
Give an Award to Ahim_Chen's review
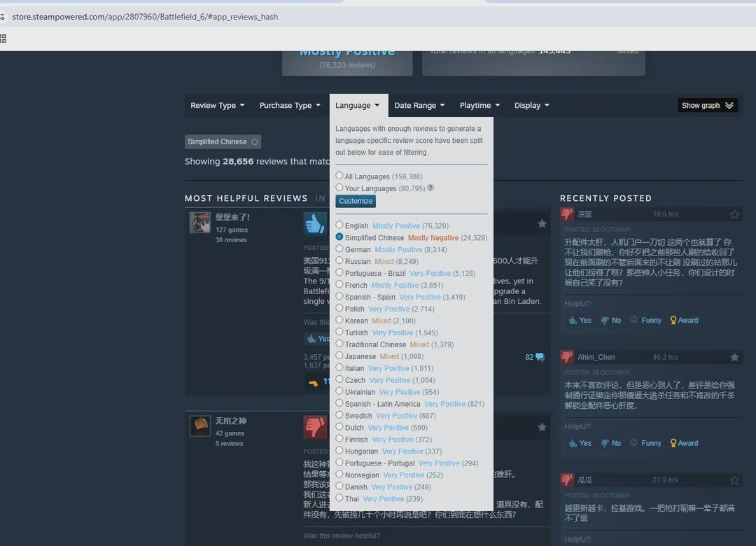684,443
